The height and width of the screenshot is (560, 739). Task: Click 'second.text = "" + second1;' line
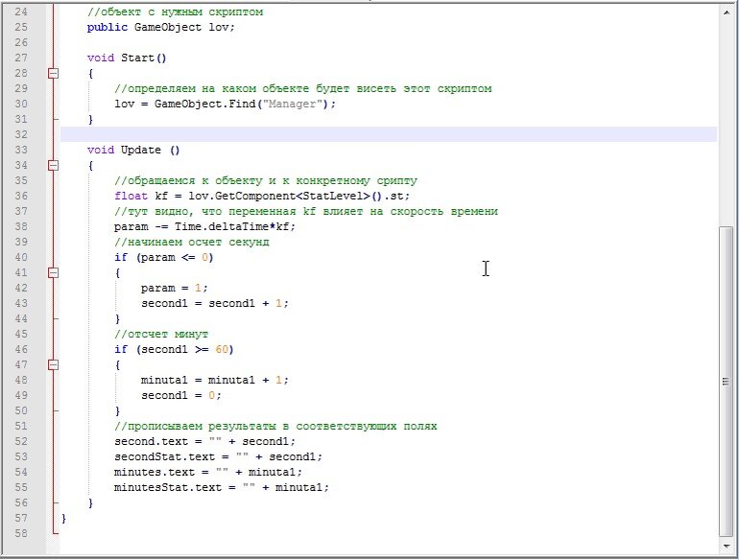point(204,442)
